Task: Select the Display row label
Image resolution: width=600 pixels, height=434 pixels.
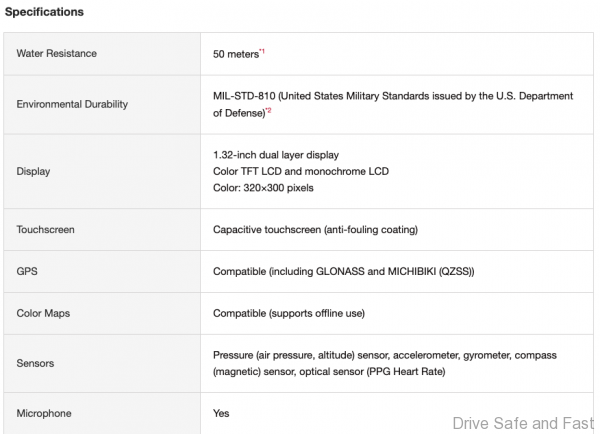Action: [x=33, y=172]
